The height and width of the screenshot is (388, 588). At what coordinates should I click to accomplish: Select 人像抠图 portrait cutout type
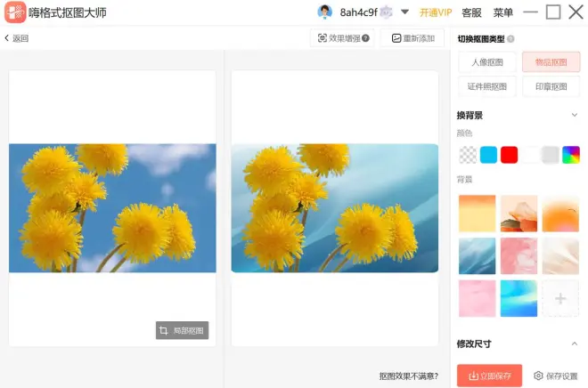[x=487, y=62]
